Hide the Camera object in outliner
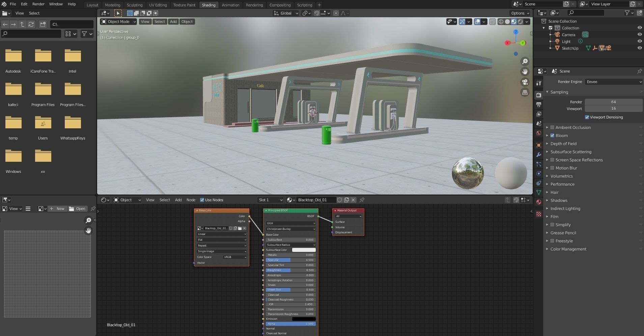This screenshot has height=336, width=644. (x=639, y=34)
